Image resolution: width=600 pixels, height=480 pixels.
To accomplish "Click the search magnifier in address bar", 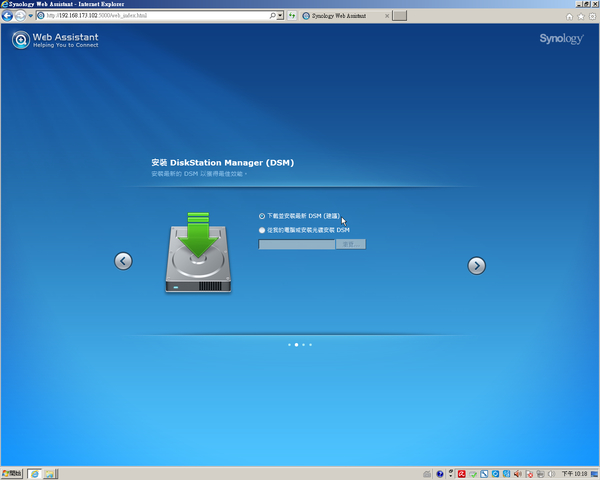I will 272,16.
